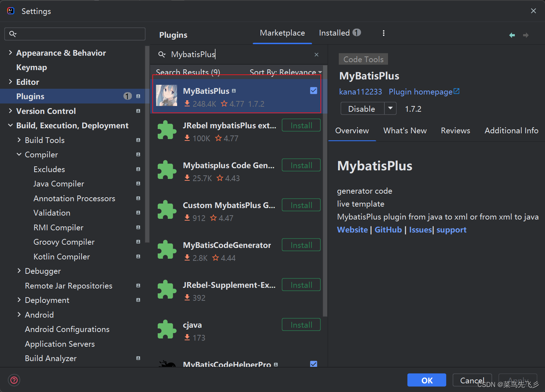Click the plugin search magnifier icon
Image resolution: width=545 pixels, height=392 pixels.
coord(162,54)
